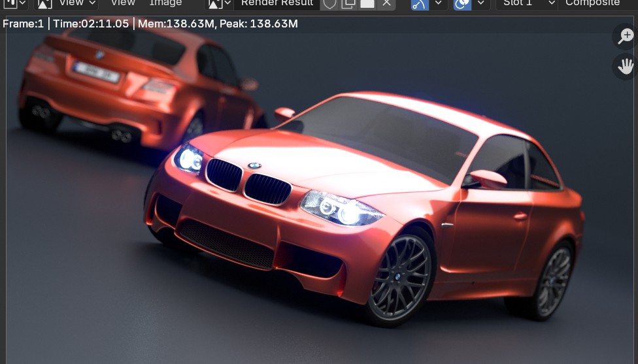Open the View menu in image editor
638x364 pixels.
tap(122, 4)
